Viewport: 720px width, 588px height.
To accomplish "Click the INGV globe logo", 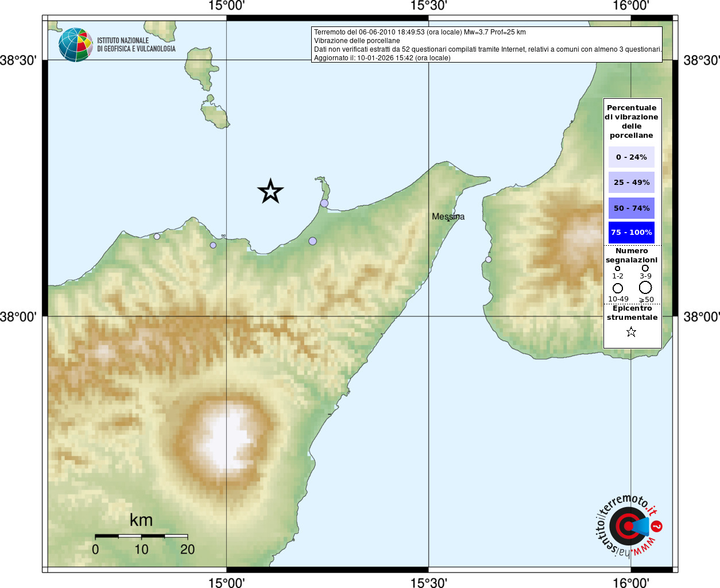I will [76, 45].
